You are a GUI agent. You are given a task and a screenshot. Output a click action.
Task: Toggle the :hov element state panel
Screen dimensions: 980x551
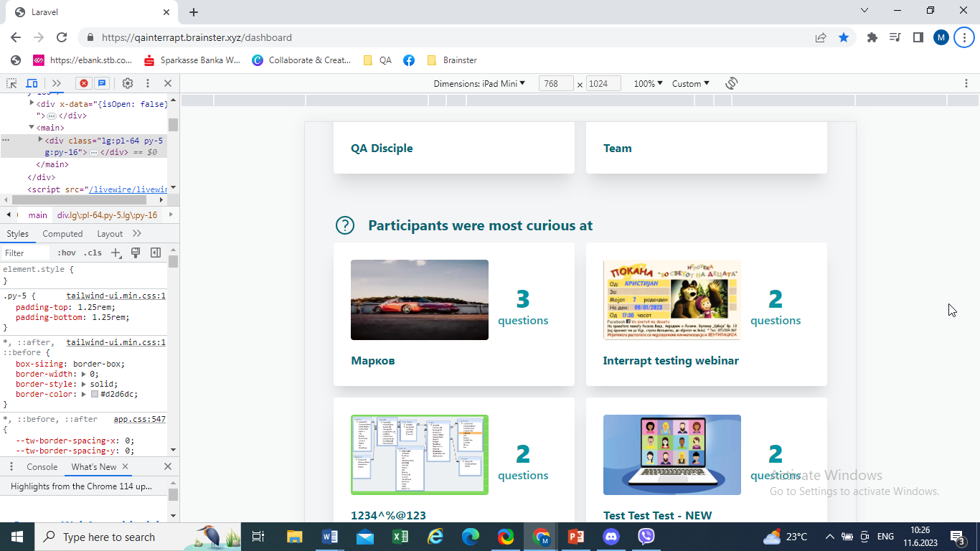click(67, 253)
